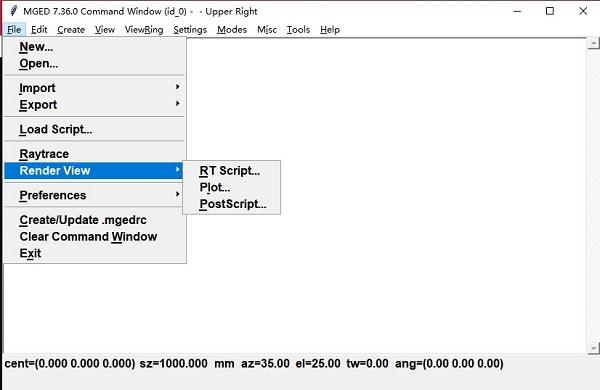Click the az=35.00 status value

click(265, 363)
